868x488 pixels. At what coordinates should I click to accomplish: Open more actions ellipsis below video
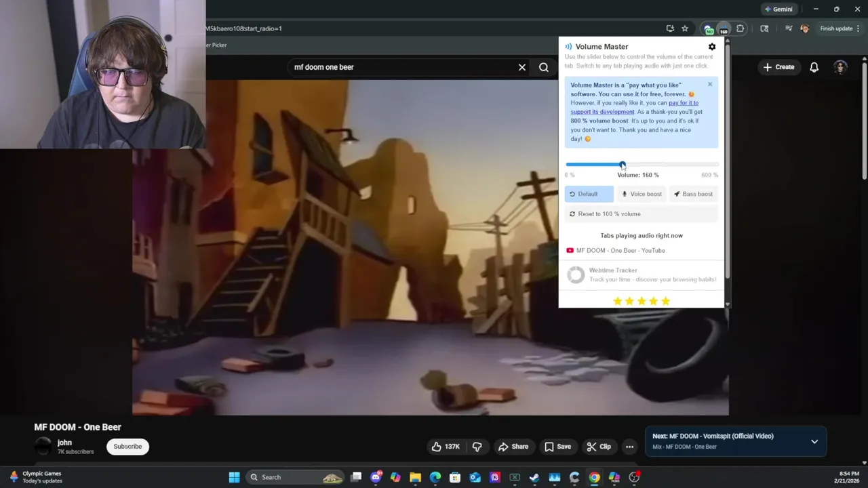click(629, 447)
